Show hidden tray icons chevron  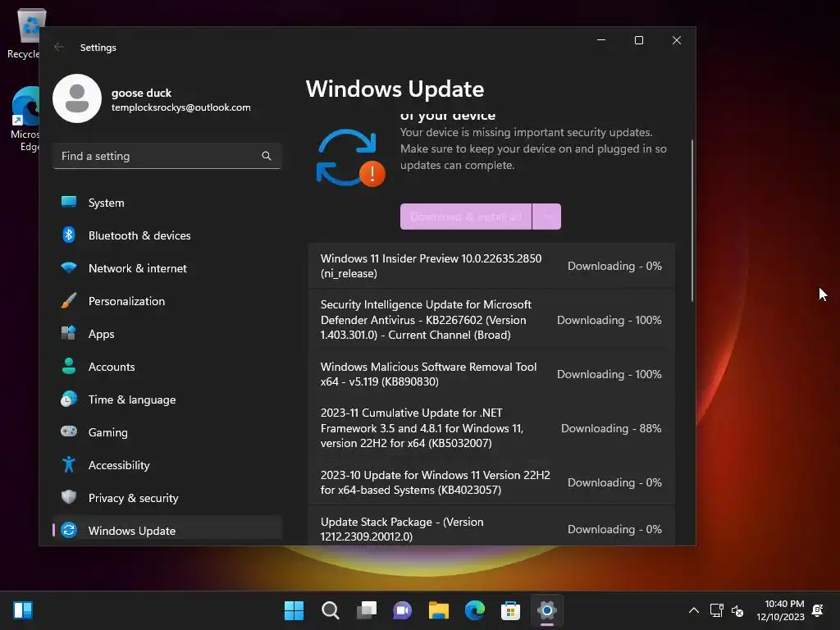click(694, 610)
